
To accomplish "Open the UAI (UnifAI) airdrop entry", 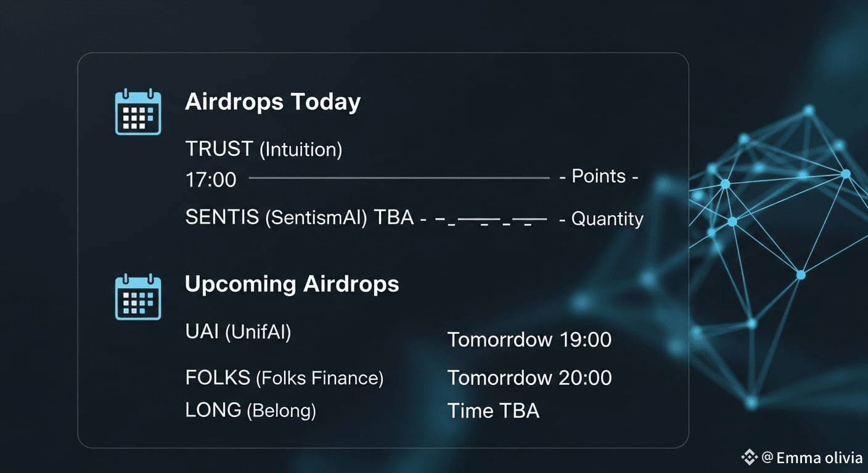I will (238, 332).
